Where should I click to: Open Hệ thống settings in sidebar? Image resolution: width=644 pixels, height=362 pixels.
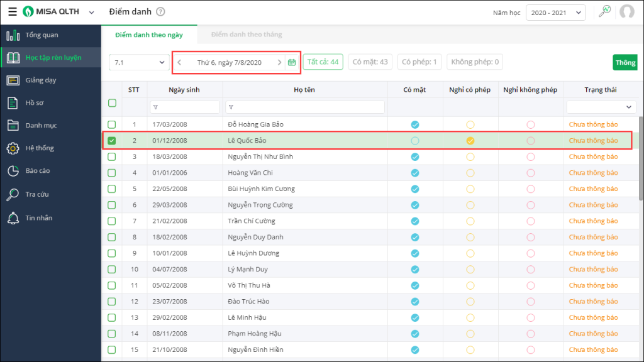click(x=40, y=148)
